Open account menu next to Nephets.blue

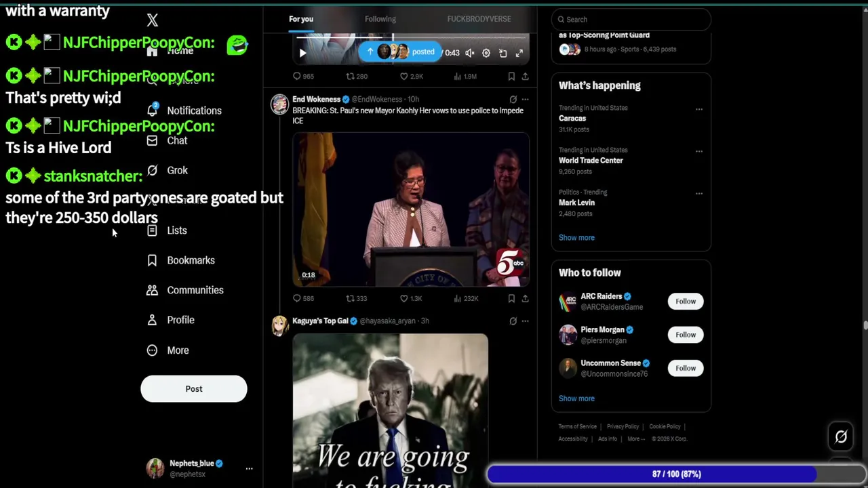pos(249,468)
